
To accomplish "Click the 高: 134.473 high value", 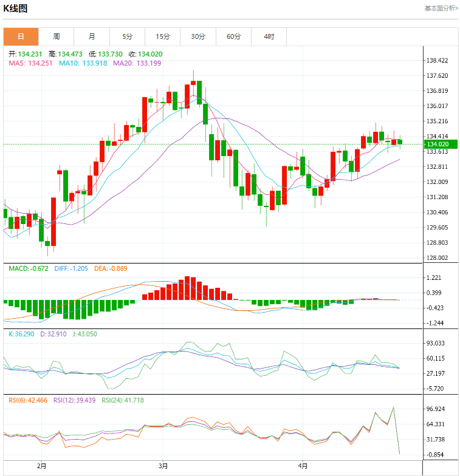I will pos(66,54).
